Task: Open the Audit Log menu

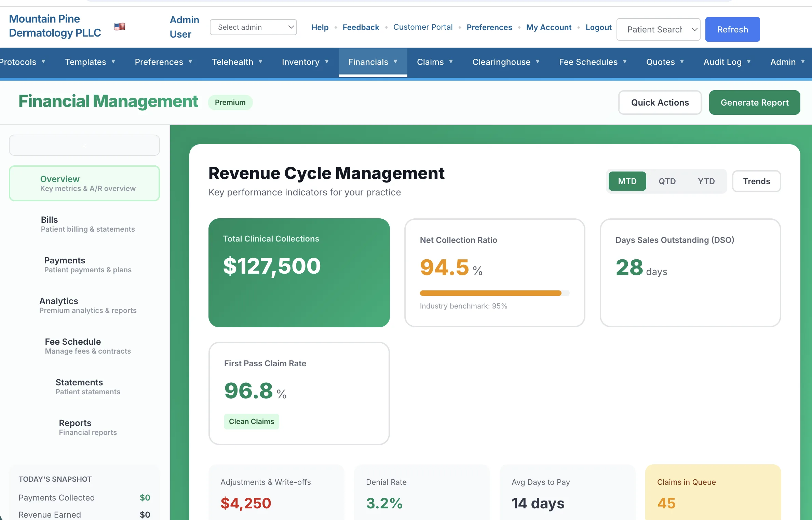Action: point(727,62)
